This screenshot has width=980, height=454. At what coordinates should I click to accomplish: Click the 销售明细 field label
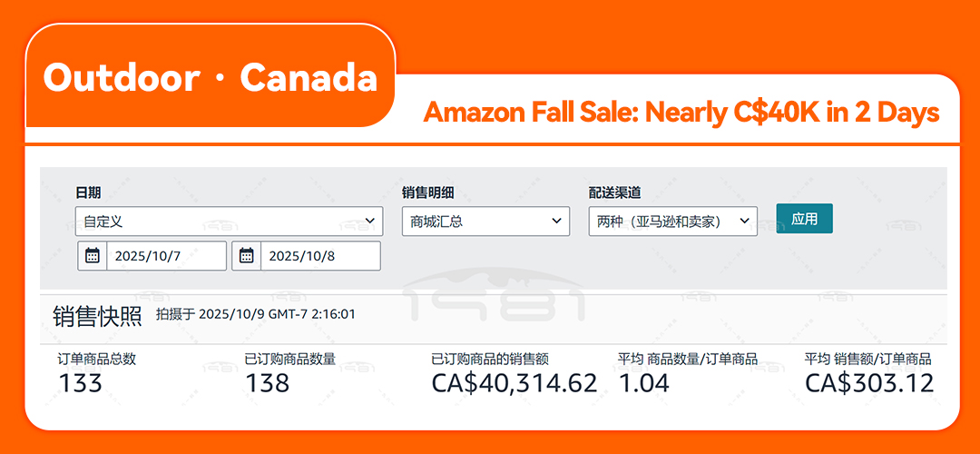coord(427,192)
